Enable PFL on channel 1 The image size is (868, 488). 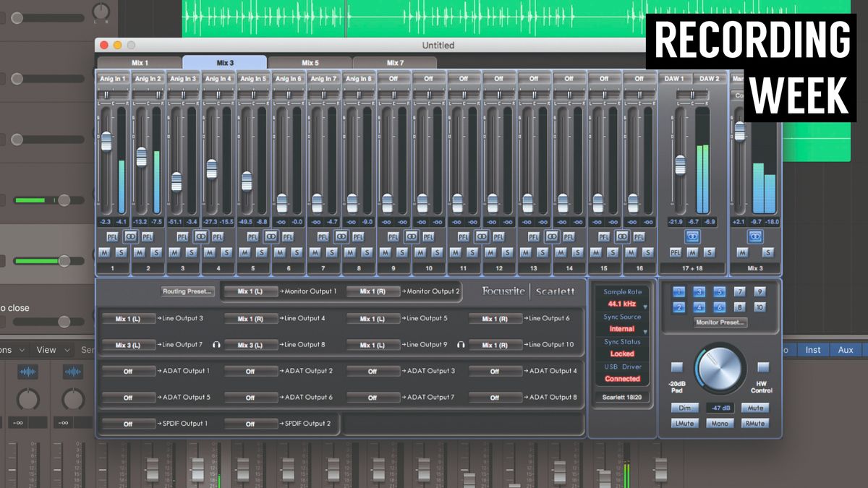coord(112,236)
